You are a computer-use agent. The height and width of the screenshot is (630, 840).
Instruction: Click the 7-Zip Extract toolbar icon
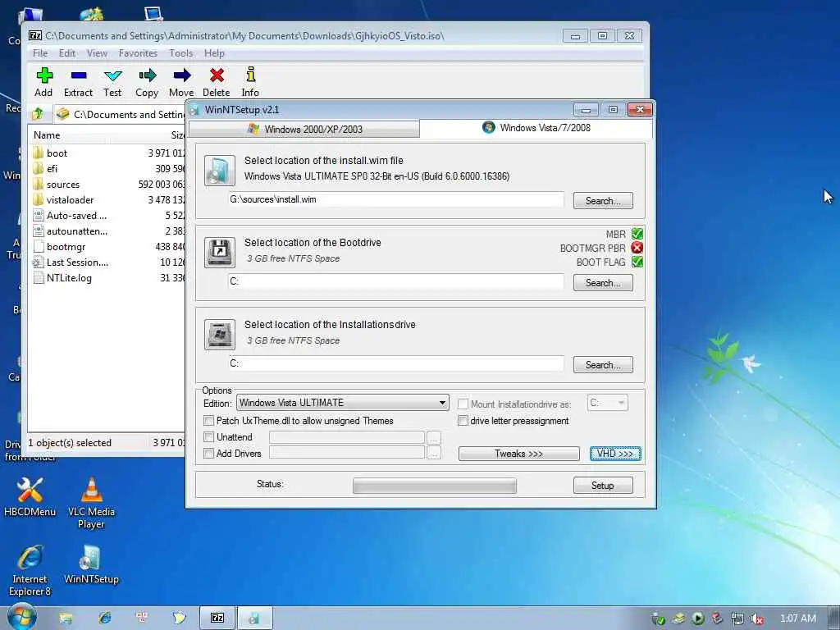coord(78,75)
